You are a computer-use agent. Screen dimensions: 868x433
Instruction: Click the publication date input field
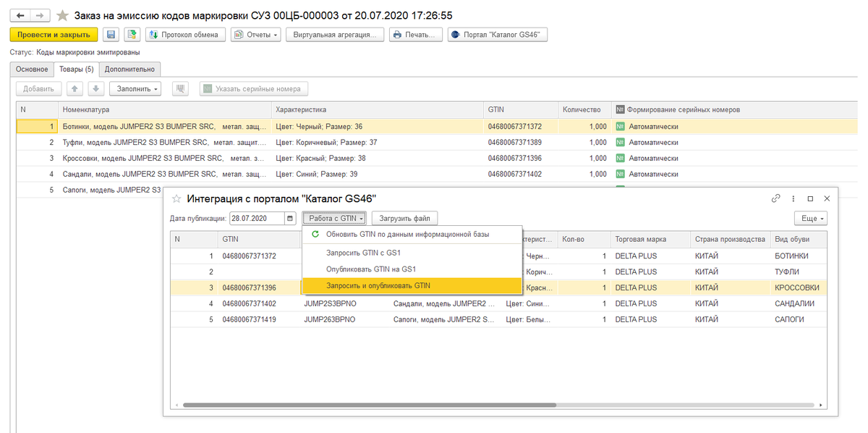pos(257,219)
